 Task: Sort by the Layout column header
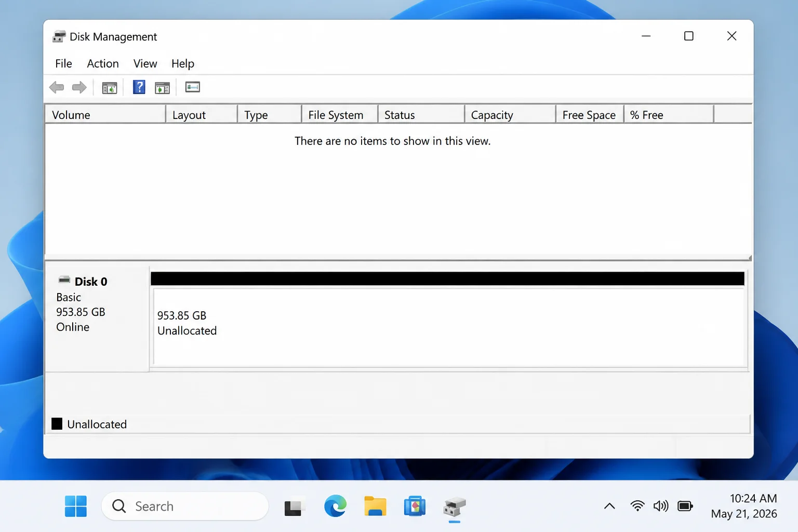(202, 115)
